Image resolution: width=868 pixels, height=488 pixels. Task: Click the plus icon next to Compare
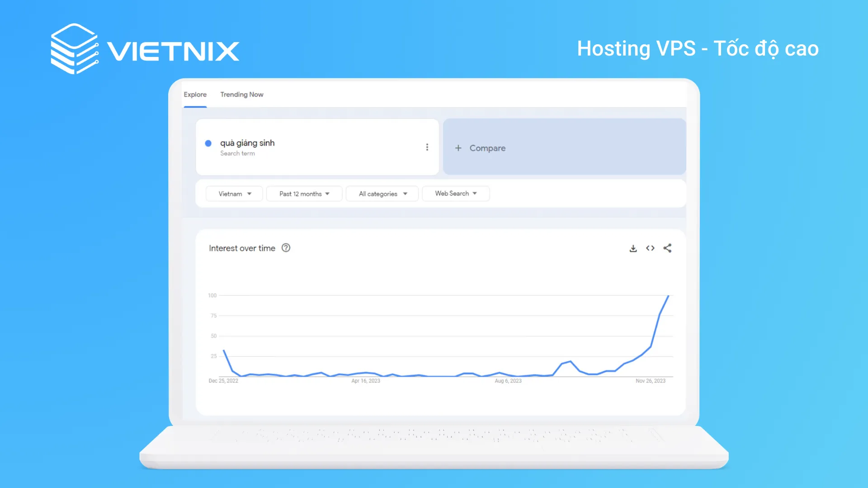(458, 148)
